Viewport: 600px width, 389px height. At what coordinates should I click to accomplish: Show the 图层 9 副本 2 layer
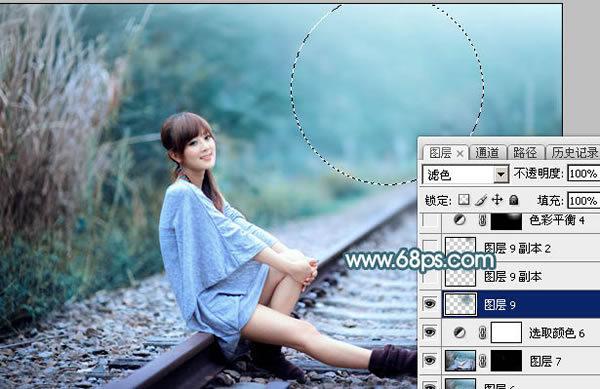coord(430,248)
